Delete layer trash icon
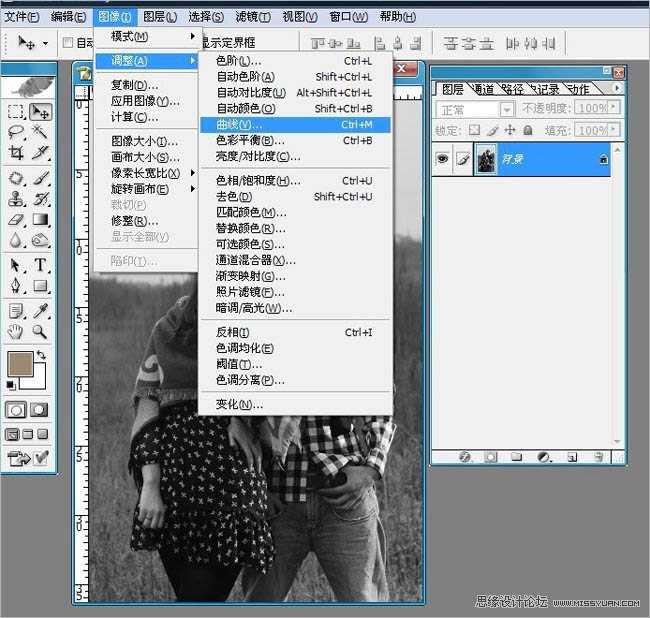Image resolution: width=650 pixels, height=618 pixels. point(598,457)
